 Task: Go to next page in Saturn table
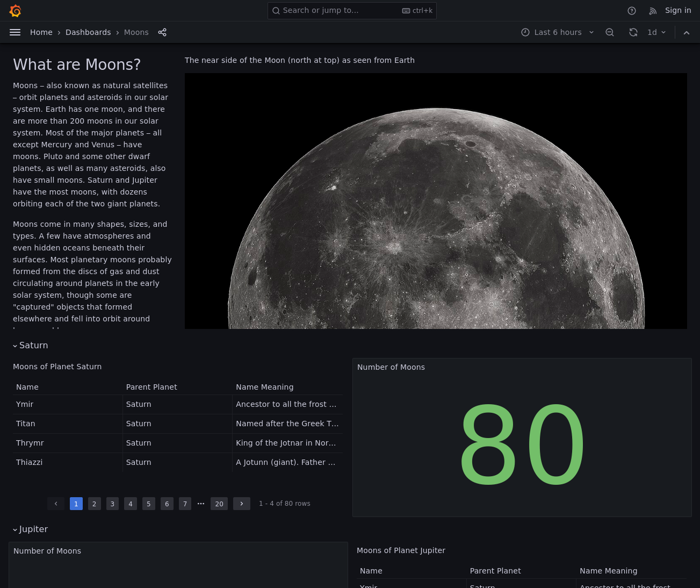click(x=242, y=504)
